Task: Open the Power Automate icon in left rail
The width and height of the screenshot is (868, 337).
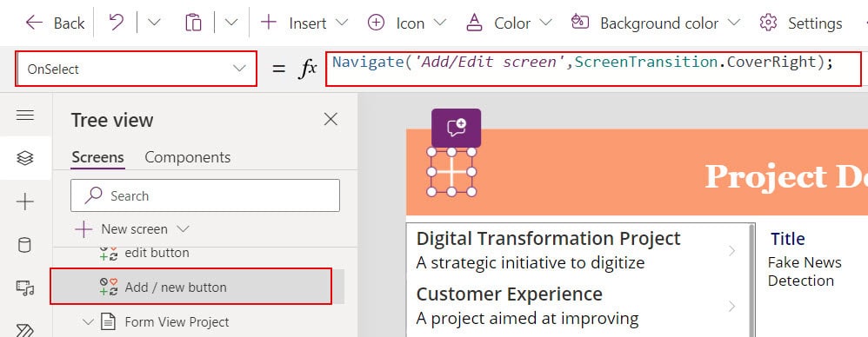Action: click(25, 330)
